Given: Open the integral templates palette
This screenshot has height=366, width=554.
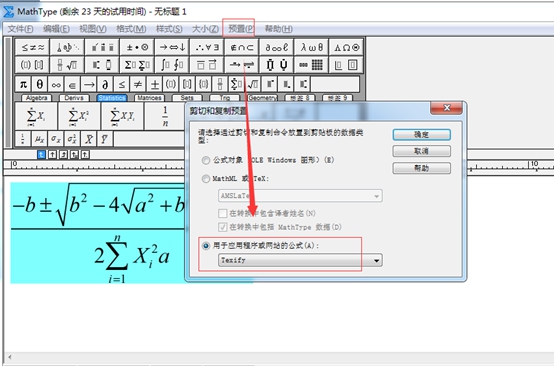Looking at the screenshot, I should pos(172,65).
